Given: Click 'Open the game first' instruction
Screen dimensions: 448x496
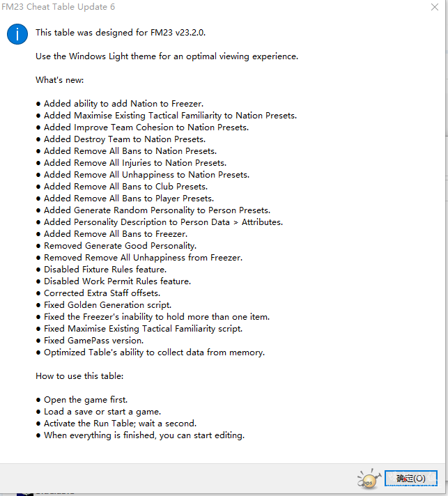Looking at the screenshot, I should coord(86,400).
